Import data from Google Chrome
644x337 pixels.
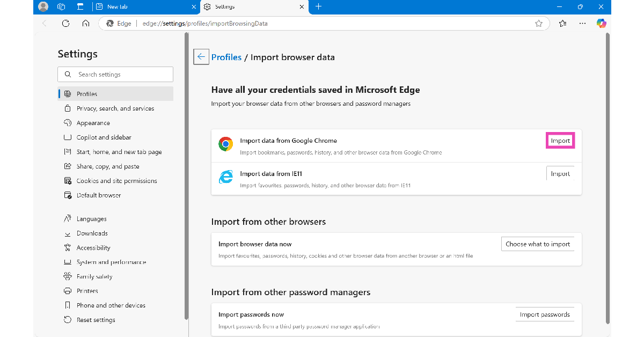pos(560,141)
